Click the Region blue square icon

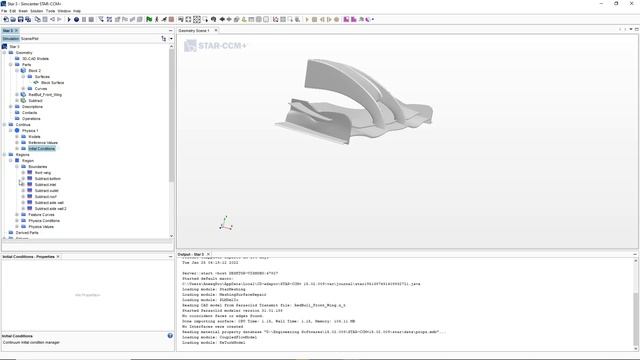[17, 160]
